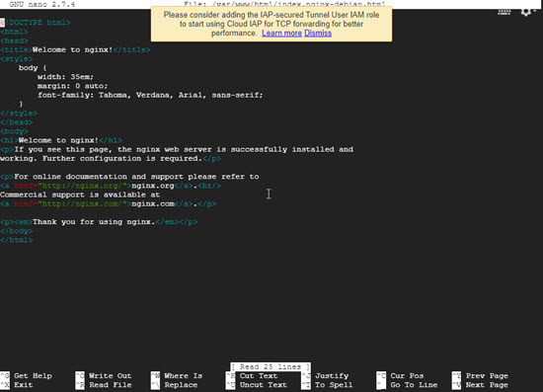Click the href http://nginx.org/ line
Screen dimensions: 543x392
[111, 186]
